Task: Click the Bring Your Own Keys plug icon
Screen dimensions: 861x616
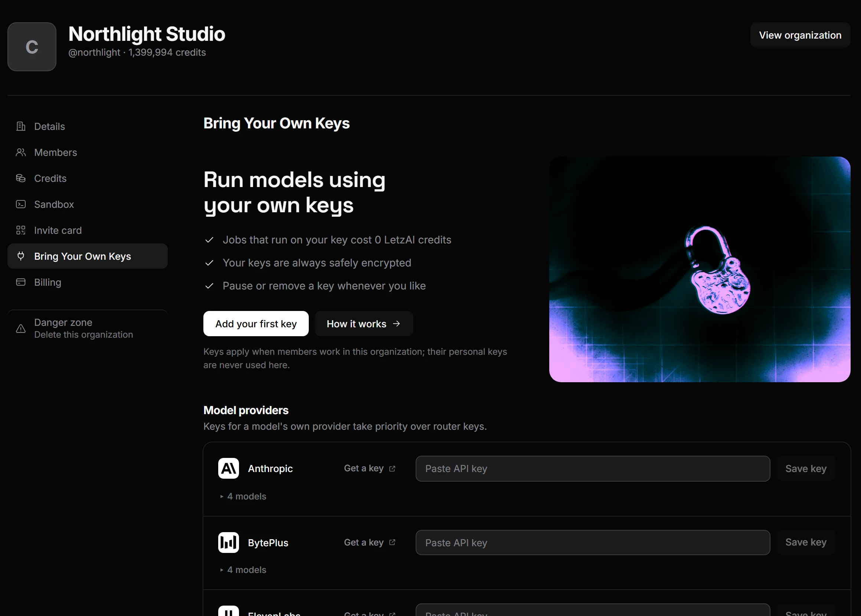Action: point(21,256)
